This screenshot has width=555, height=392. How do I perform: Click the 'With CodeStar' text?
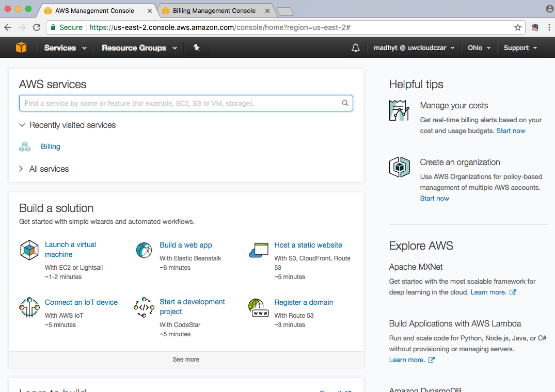pyautogui.click(x=180, y=325)
